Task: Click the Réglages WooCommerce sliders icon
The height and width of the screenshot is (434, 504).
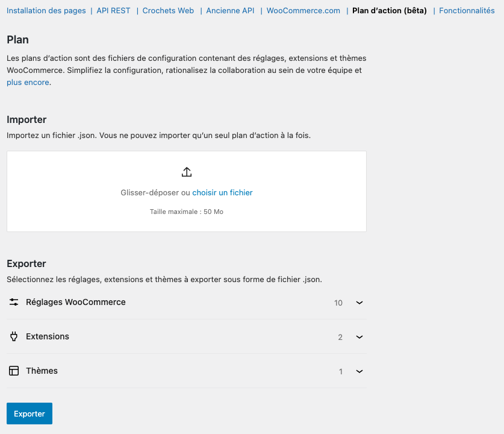Action: point(14,302)
